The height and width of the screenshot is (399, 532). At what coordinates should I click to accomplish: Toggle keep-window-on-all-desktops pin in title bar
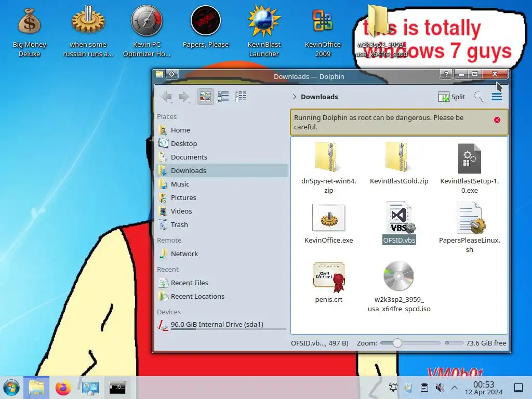point(171,74)
